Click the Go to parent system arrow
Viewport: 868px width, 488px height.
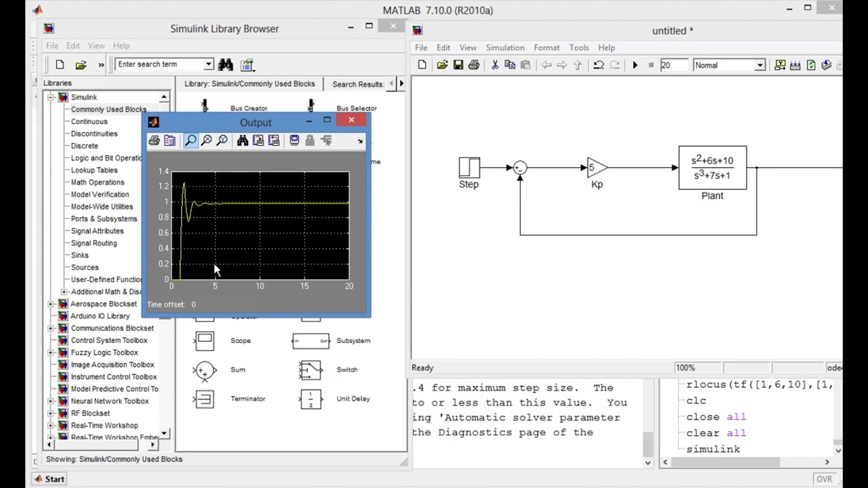coord(578,65)
